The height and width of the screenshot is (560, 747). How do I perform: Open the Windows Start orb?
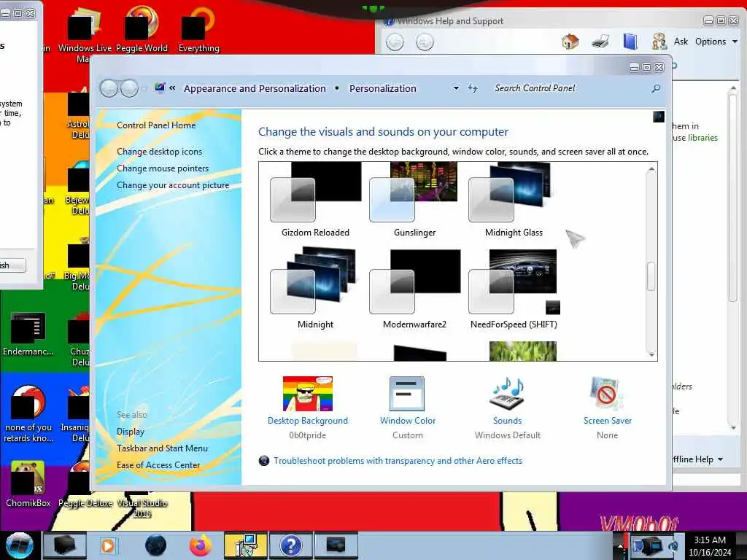[20, 545]
